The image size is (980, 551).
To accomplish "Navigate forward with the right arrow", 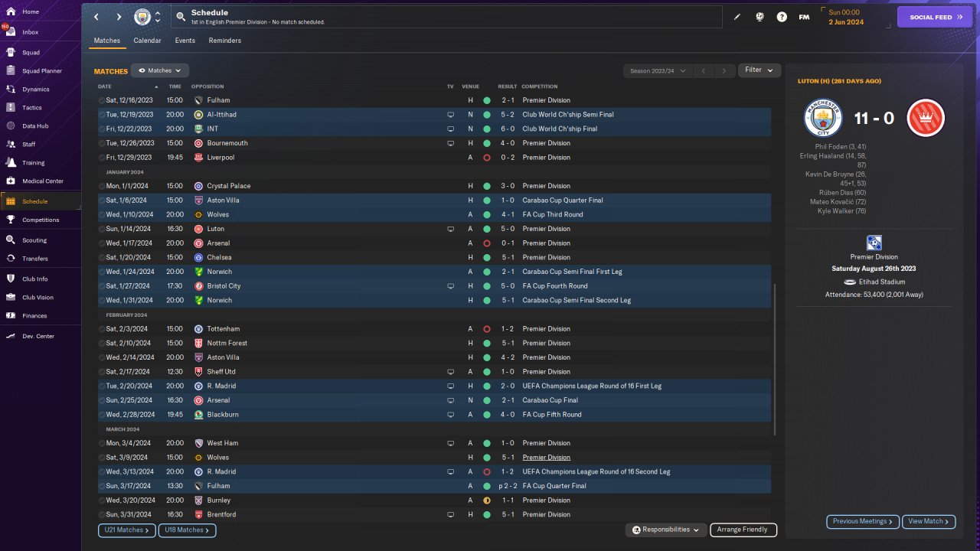I will tap(119, 17).
